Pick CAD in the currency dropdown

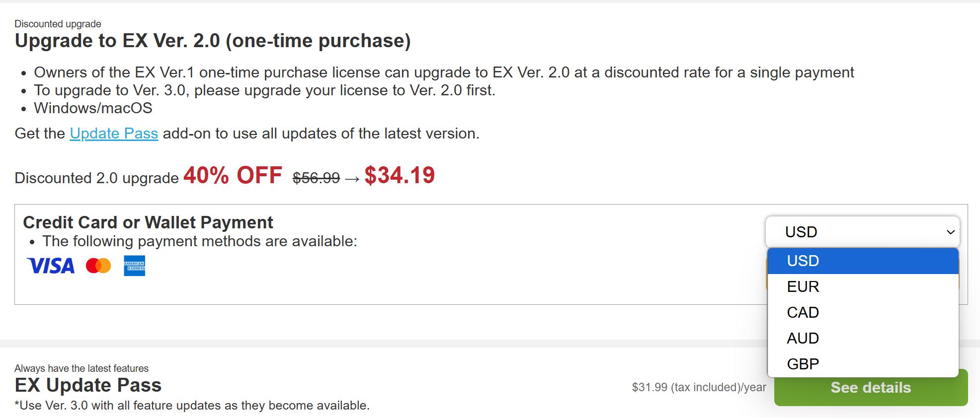click(863, 312)
